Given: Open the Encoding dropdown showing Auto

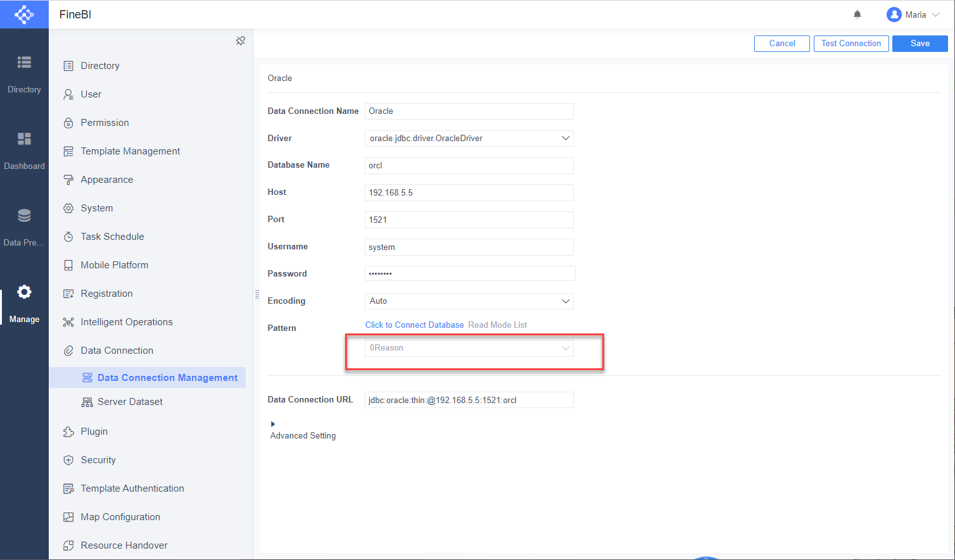Looking at the screenshot, I should tap(469, 301).
